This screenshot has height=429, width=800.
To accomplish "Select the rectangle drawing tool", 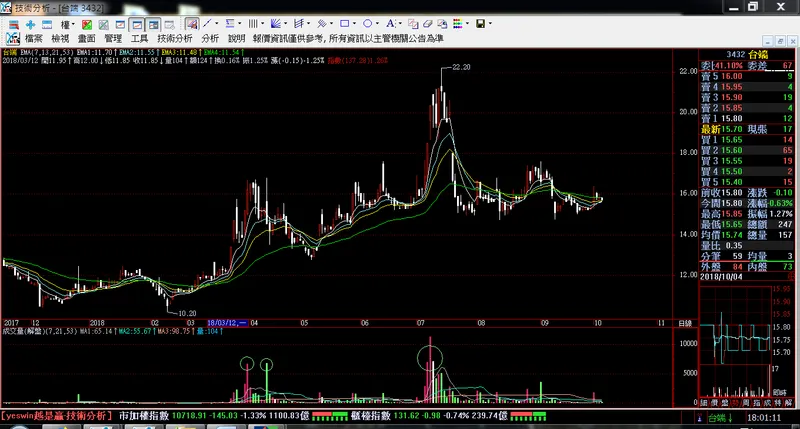I will [345, 23].
